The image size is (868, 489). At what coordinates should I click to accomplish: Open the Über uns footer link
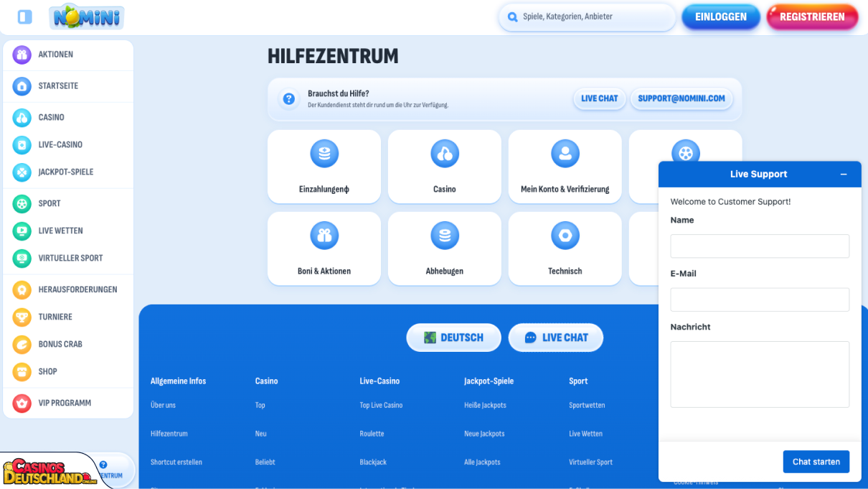pyautogui.click(x=163, y=406)
